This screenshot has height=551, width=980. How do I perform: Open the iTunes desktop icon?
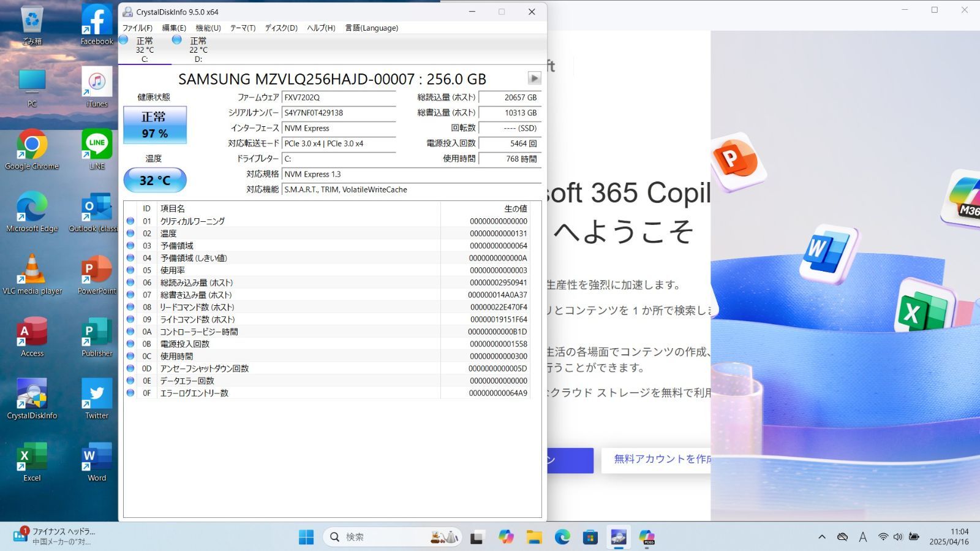pos(97,87)
